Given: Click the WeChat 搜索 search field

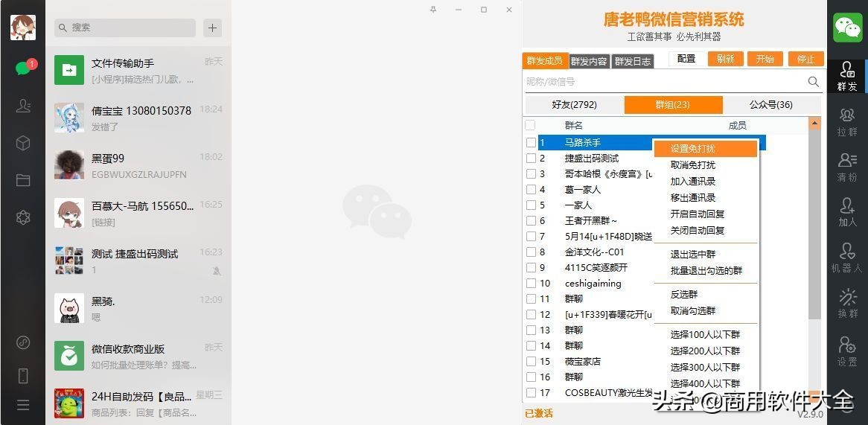Looking at the screenshot, I should [125, 28].
